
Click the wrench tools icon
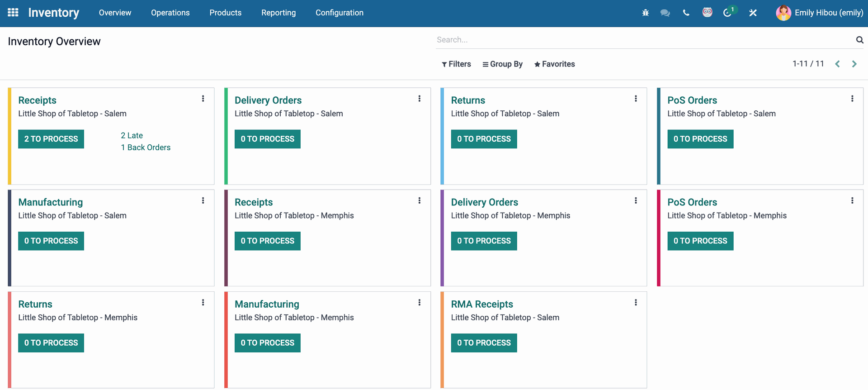(753, 13)
